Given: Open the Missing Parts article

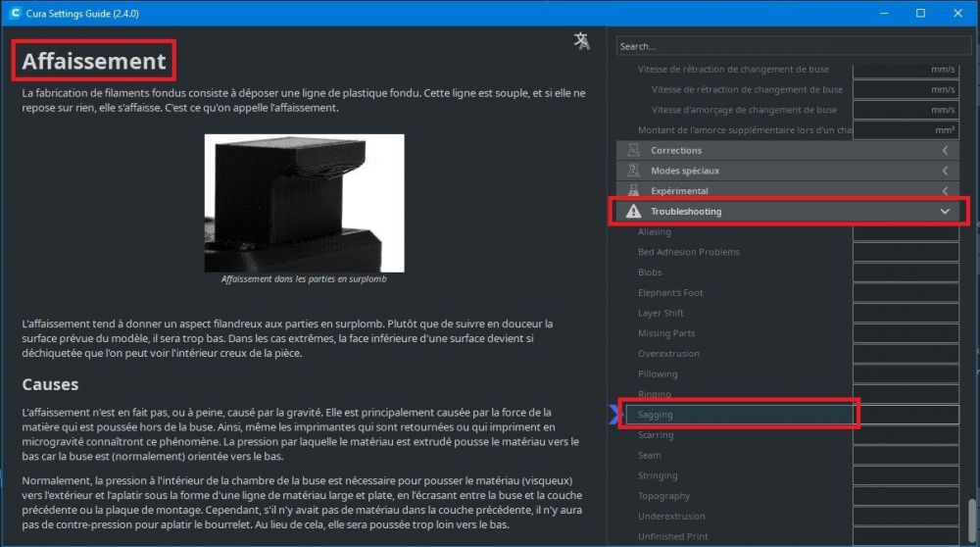Looking at the screenshot, I should pos(666,333).
